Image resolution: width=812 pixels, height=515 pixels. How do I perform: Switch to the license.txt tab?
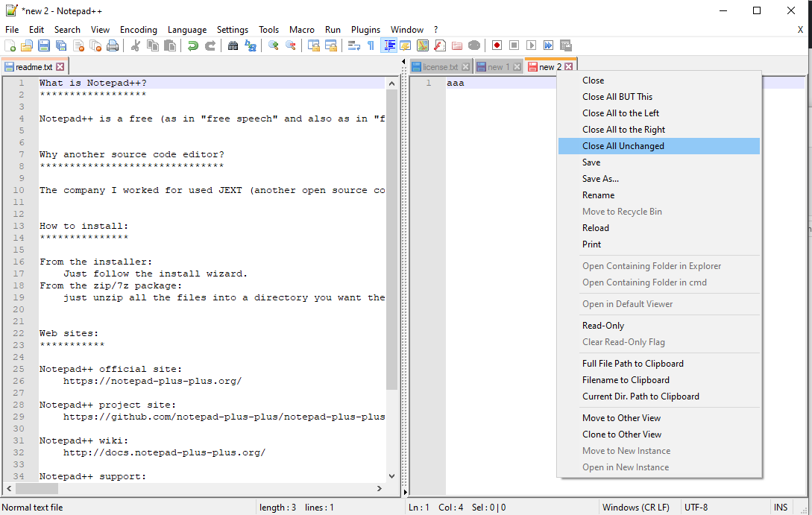440,67
